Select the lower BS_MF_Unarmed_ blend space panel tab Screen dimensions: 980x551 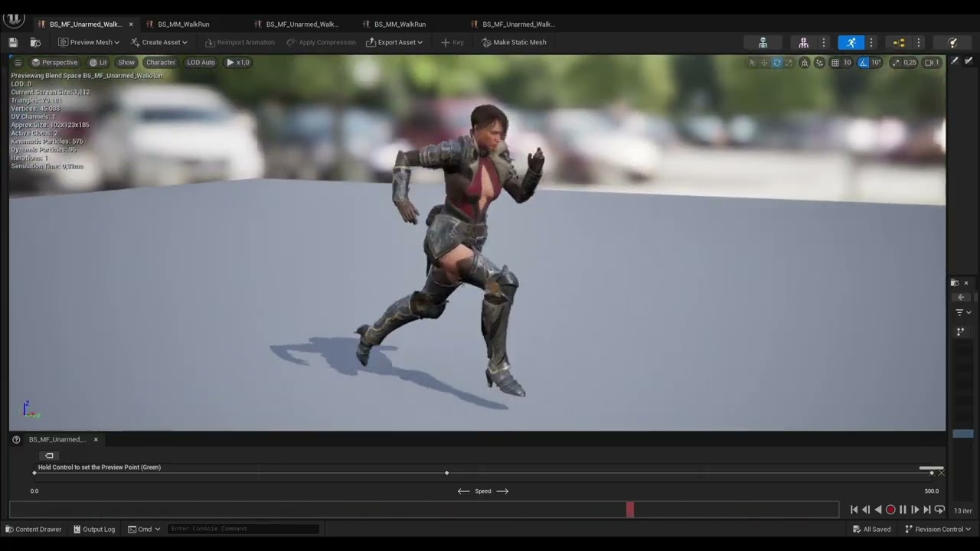pyautogui.click(x=57, y=439)
